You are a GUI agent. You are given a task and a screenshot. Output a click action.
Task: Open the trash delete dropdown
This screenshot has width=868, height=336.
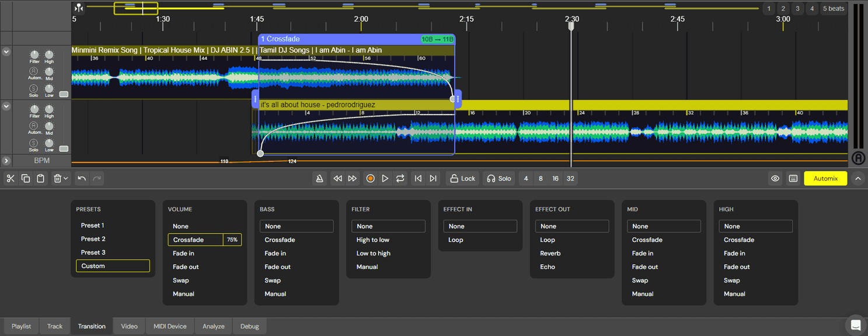point(61,179)
